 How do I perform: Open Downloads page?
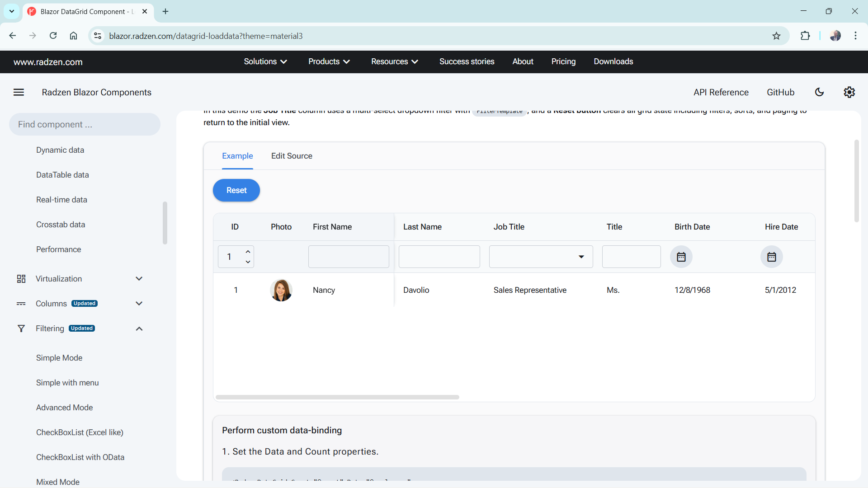[613, 61]
